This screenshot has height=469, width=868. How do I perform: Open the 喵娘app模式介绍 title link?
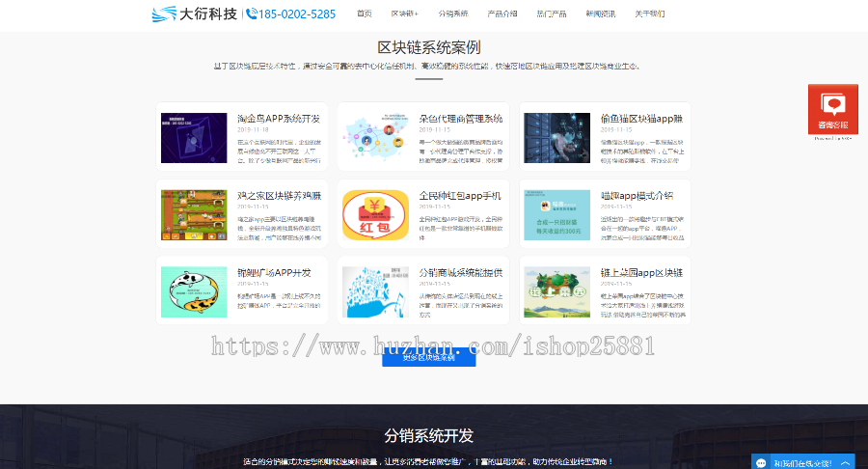click(x=637, y=196)
